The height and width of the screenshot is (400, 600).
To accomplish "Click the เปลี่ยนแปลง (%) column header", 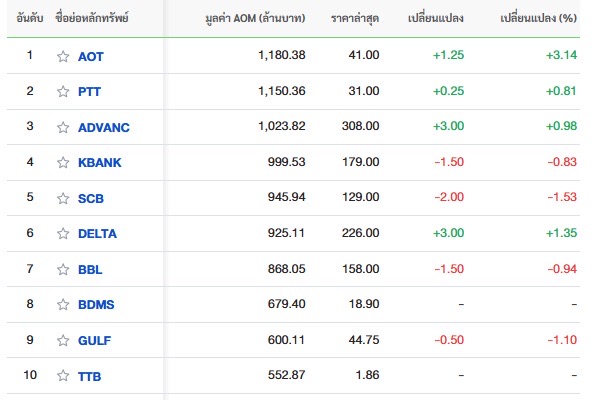I will pos(538,19).
